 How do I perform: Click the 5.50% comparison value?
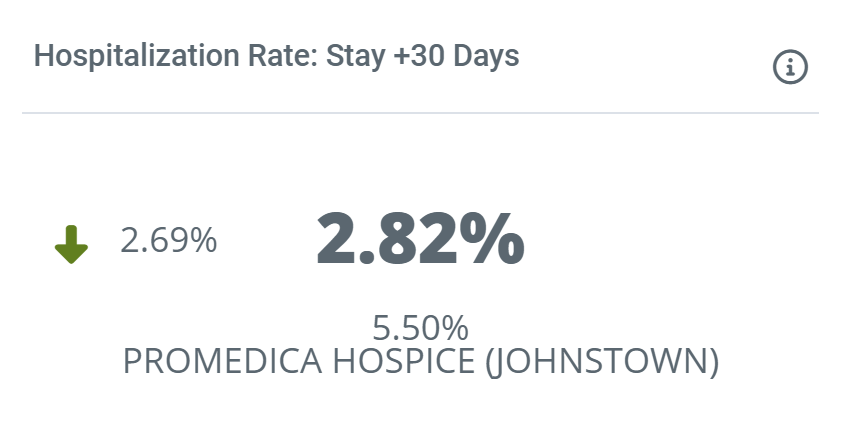tap(420, 327)
